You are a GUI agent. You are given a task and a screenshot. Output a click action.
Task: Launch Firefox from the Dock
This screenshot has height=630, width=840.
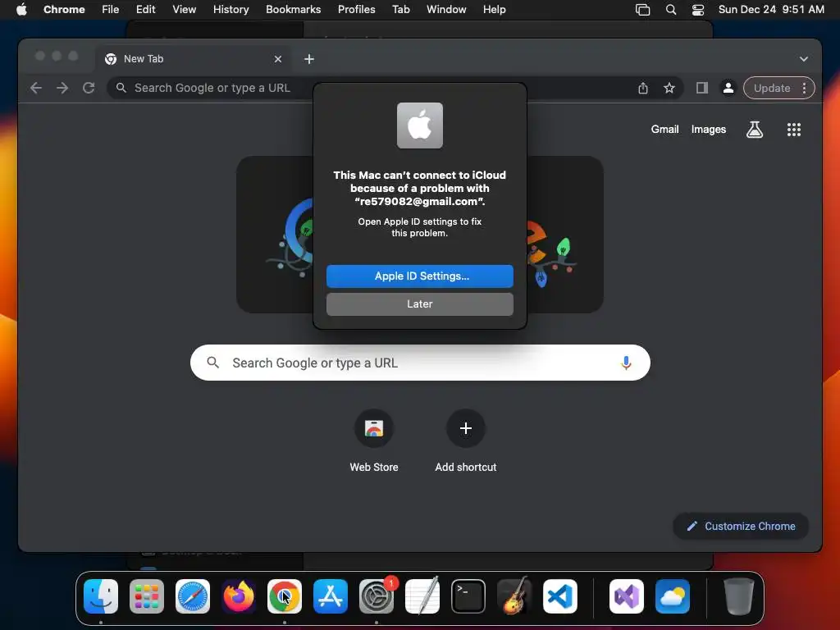239,596
